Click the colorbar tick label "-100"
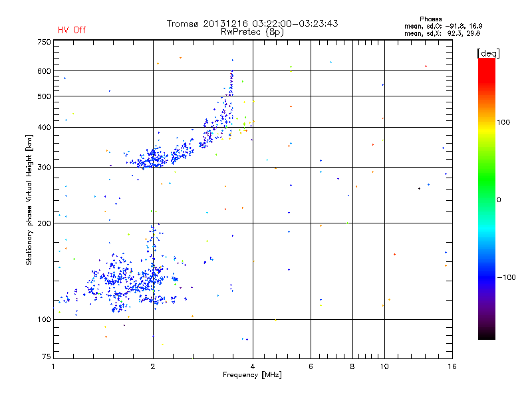532x399 pixels. pyautogui.click(x=506, y=277)
